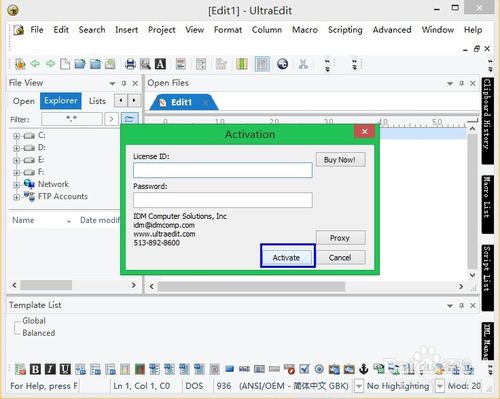Click Cancel in Activation dialog
Image resolution: width=500 pixels, height=399 pixels.
340,257
